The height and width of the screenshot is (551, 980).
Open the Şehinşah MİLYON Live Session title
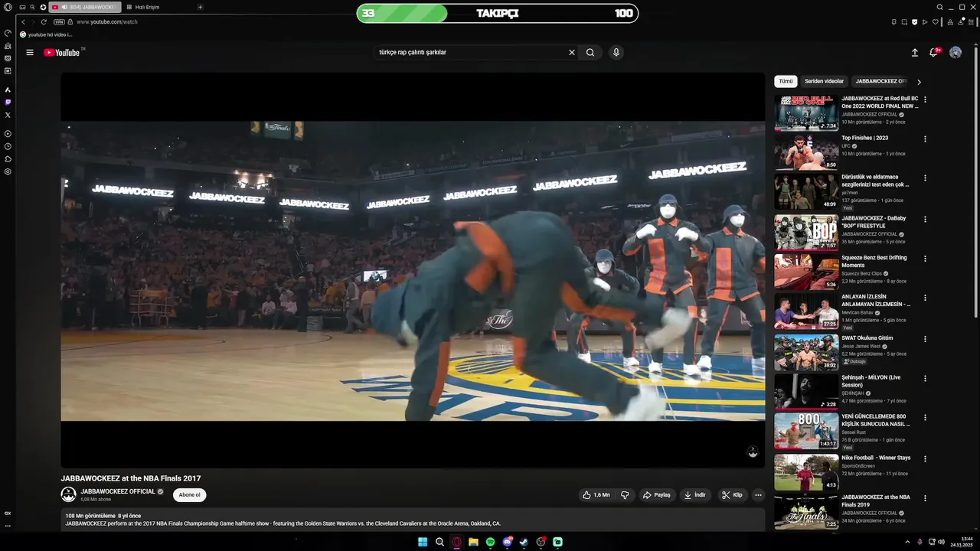coord(871,381)
